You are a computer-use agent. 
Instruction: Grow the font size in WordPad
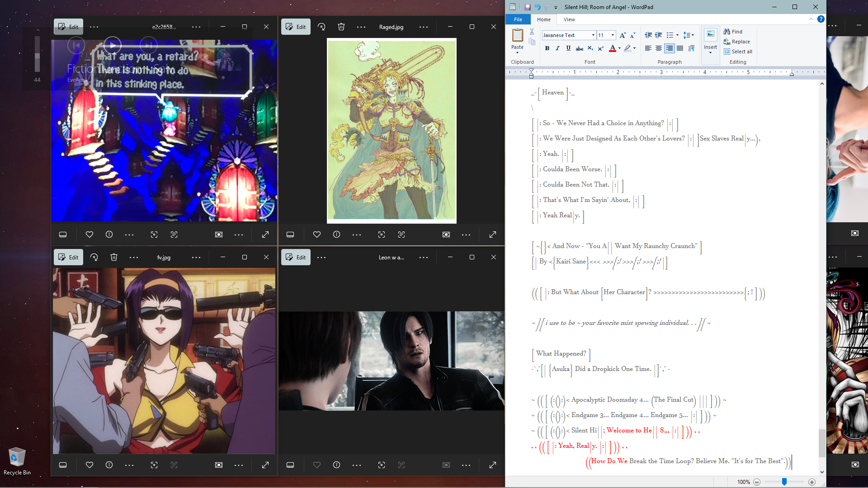tap(623, 35)
